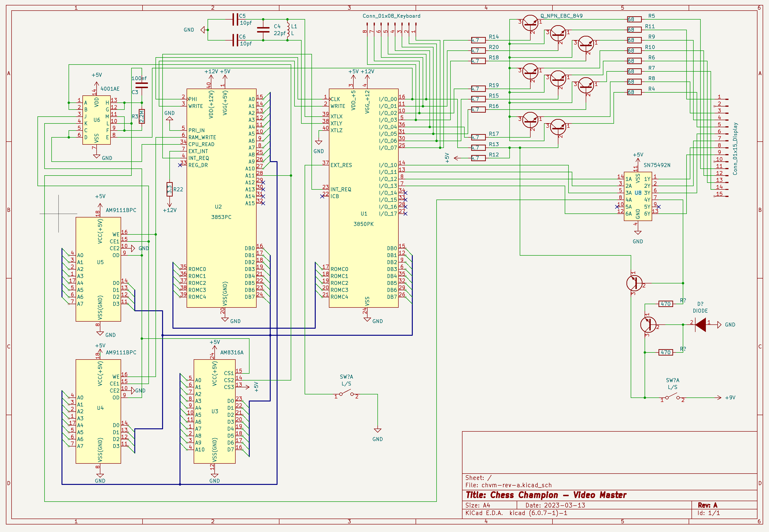Click the Size: A4 text
The height and width of the screenshot is (532, 769).
[x=478, y=505]
